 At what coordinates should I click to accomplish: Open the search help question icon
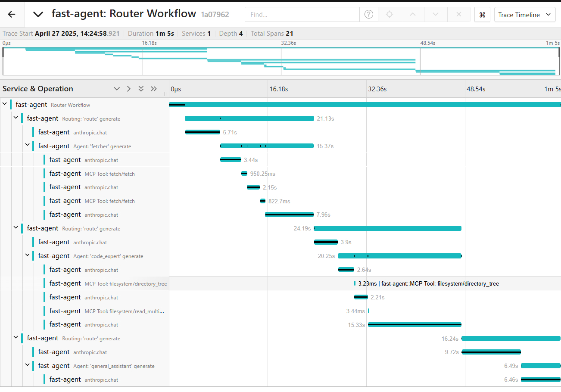(x=369, y=15)
